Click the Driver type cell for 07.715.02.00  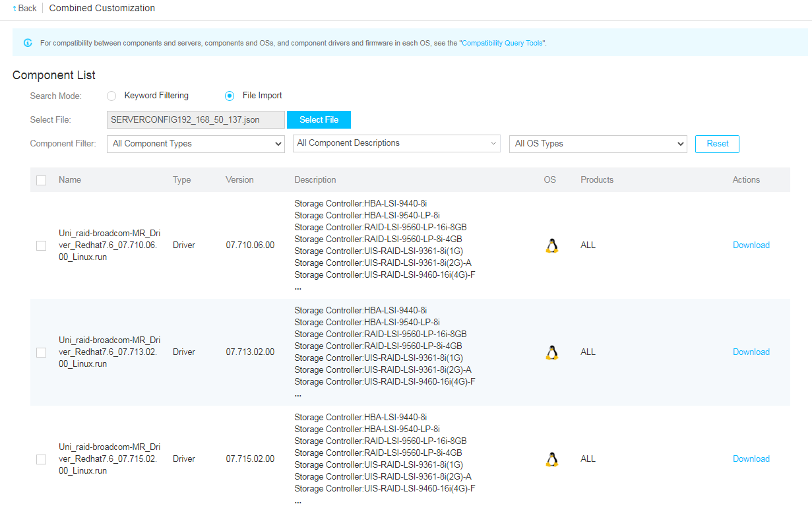184,459
